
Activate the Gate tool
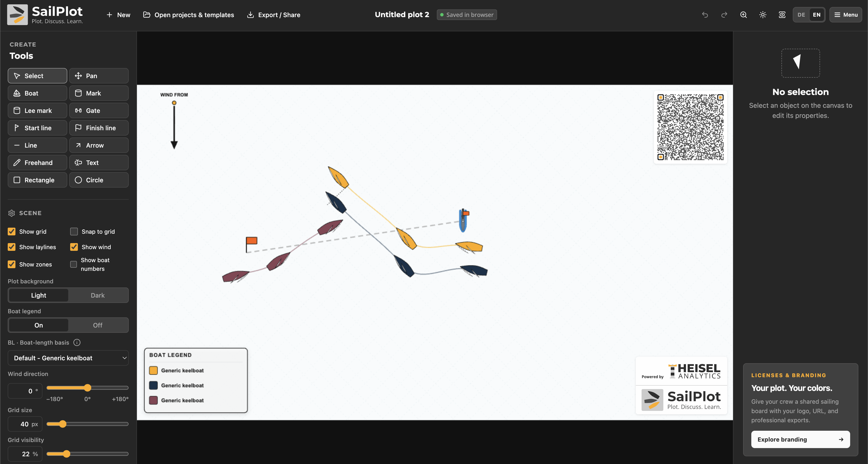(x=99, y=110)
